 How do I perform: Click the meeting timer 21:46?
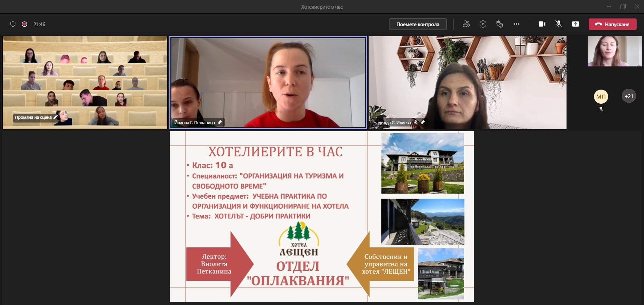[39, 24]
